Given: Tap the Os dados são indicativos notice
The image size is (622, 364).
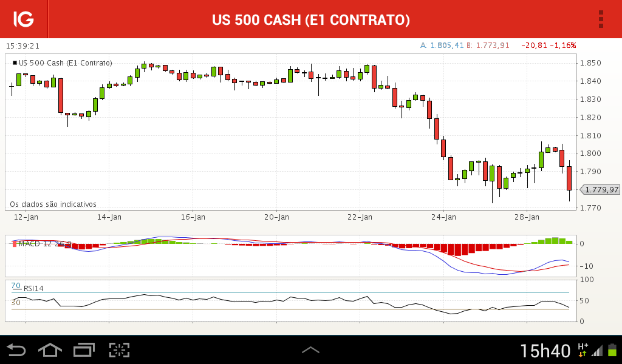Looking at the screenshot, I should [53, 204].
